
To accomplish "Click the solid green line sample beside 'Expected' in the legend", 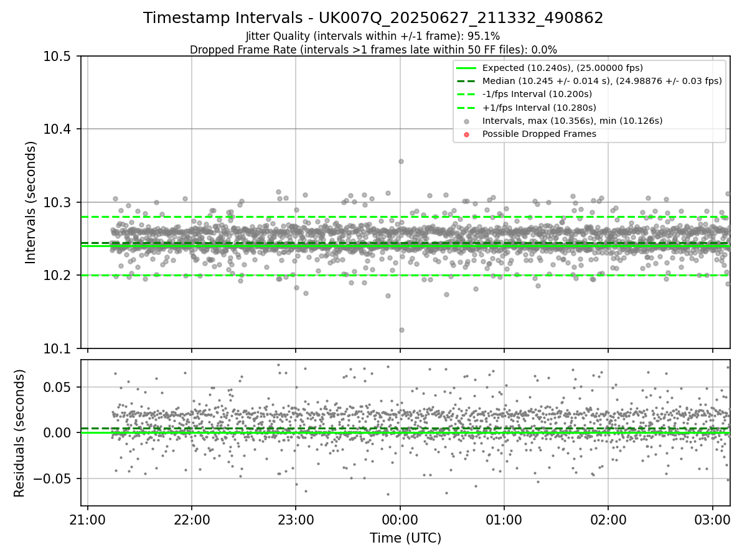I will coord(467,68).
